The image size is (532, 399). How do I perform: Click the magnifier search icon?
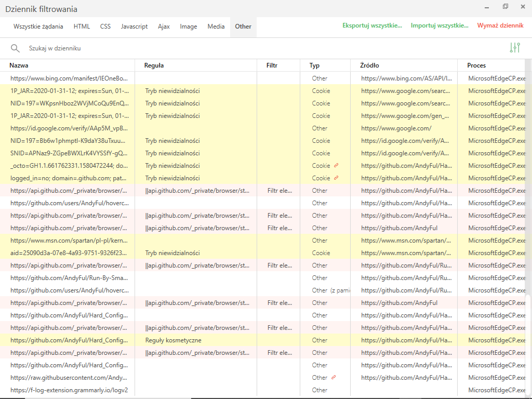pos(15,48)
